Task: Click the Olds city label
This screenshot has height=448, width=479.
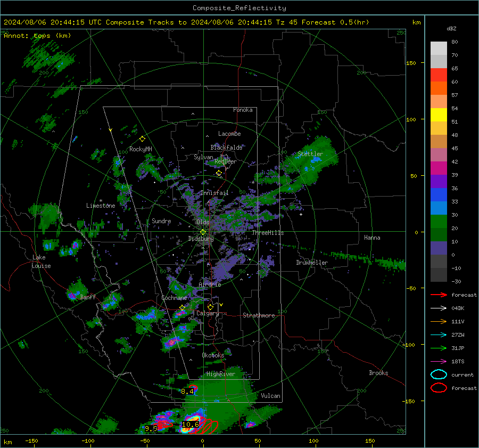Action: [x=203, y=222]
